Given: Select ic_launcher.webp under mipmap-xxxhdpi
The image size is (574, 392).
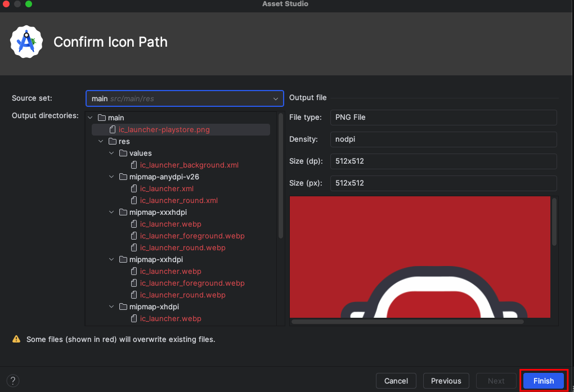Looking at the screenshot, I should click(171, 224).
